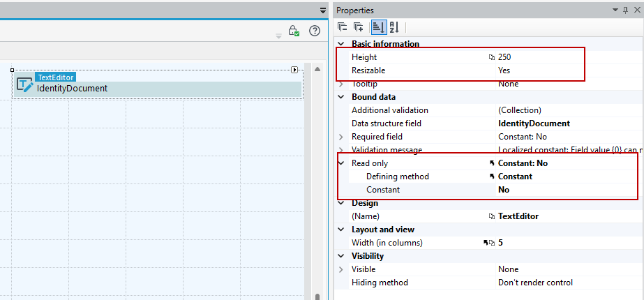Image resolution: width=644 pixels, height=300 pixels.
Task: Click the arrow marker beside Defining method value
Action: click(x=492, y=177)
